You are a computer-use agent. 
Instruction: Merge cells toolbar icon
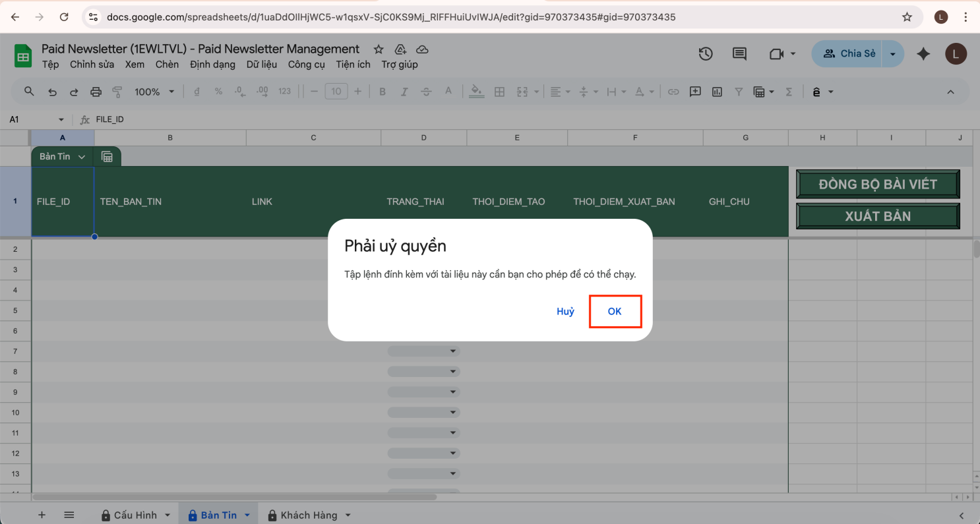[x=522, y=92]
